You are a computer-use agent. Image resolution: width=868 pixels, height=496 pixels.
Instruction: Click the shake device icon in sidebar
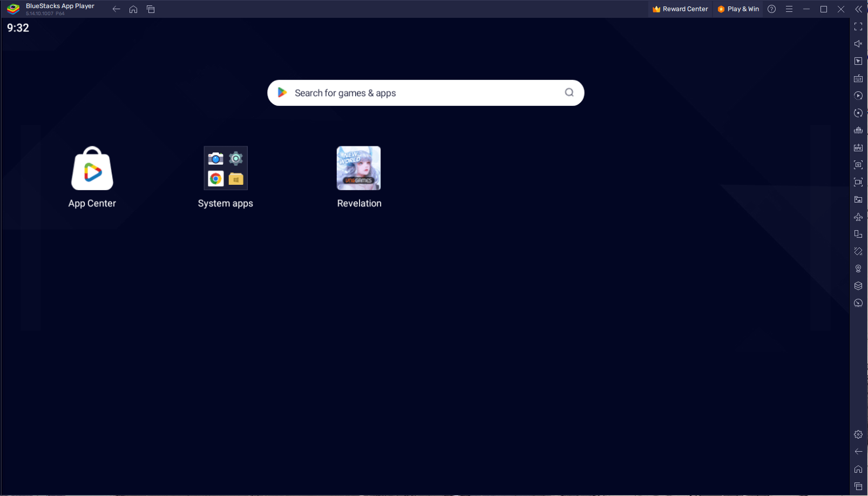coord(858,251)
